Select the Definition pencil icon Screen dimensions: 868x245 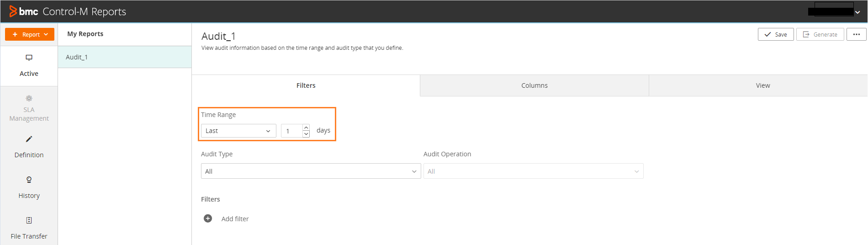tap(29, 139)
